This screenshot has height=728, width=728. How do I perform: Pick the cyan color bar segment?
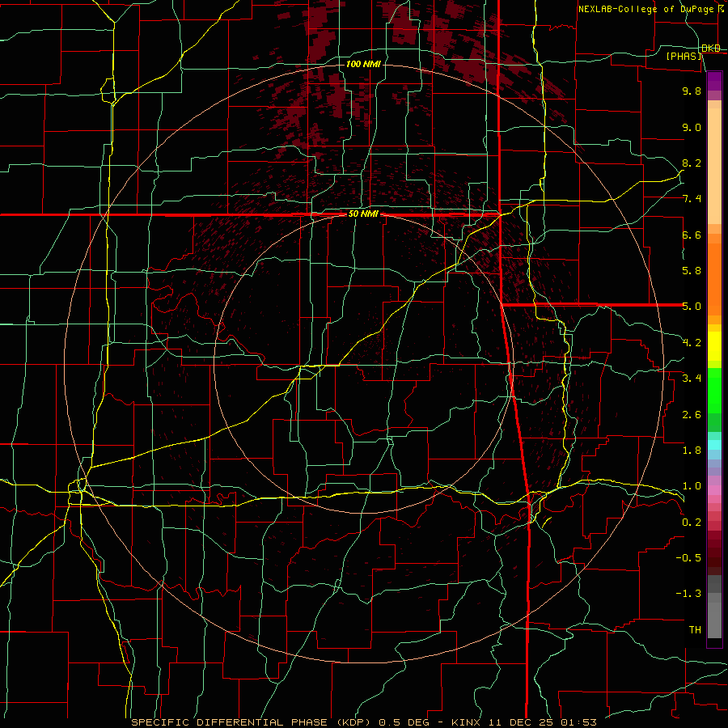tap(714, 445)
